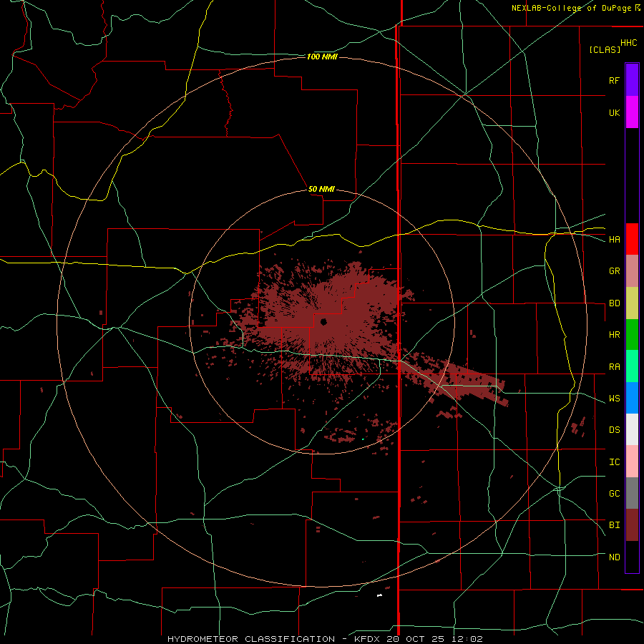This screenshot has height=644, width=644.
Task: Select the BD yellow legend swatch
Action: [x=632, y=303]
